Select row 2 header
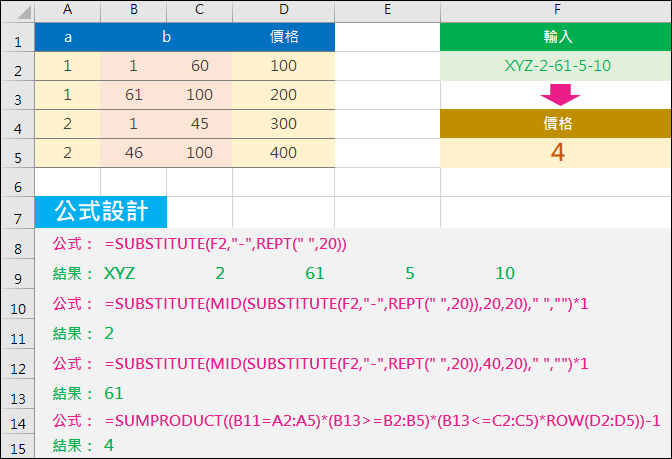672x459 pixels. coord(18,66)
